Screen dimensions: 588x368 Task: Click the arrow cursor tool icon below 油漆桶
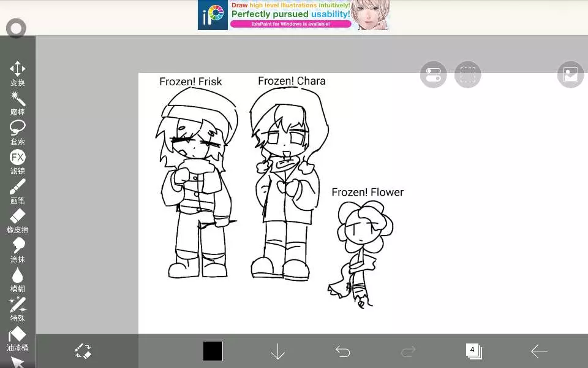[x=18, y=362]
